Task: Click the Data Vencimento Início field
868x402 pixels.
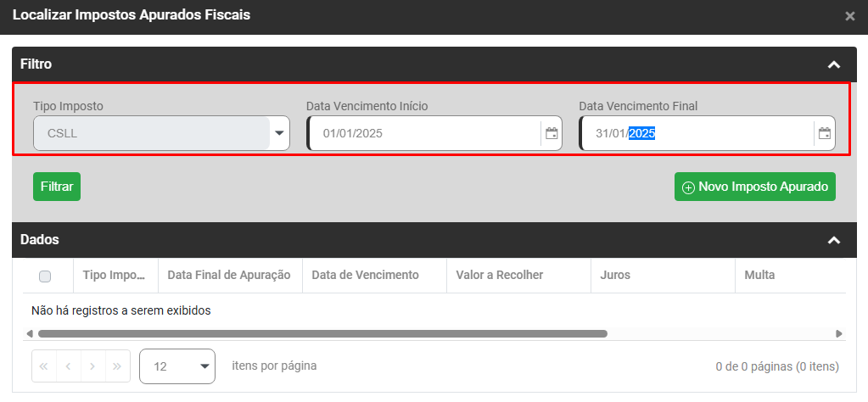Action: click(x=424, y=133)
